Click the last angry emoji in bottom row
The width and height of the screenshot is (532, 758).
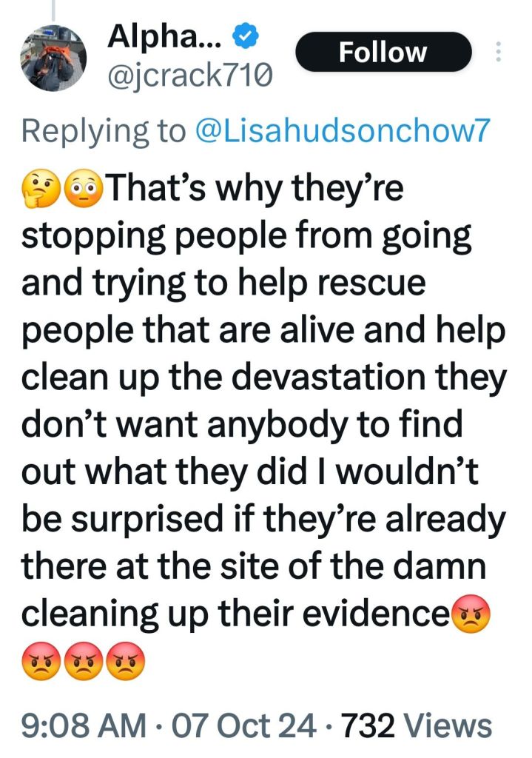point(126,661)
